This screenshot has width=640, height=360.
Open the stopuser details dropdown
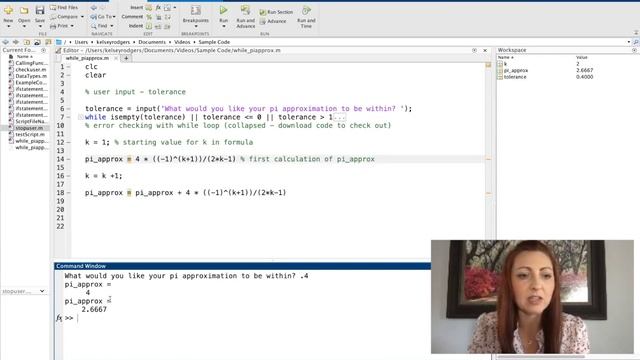click(42, 291)
